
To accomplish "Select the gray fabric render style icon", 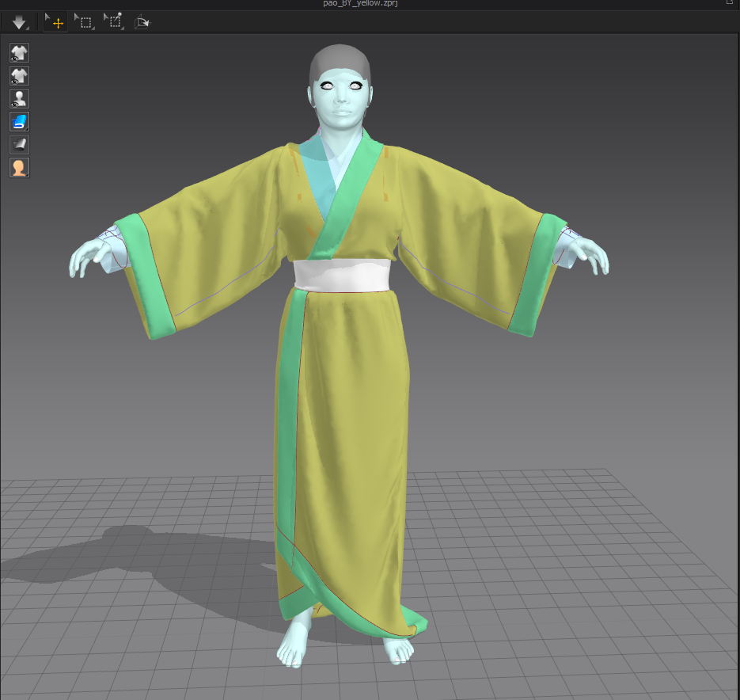I will tap(19, 145).
